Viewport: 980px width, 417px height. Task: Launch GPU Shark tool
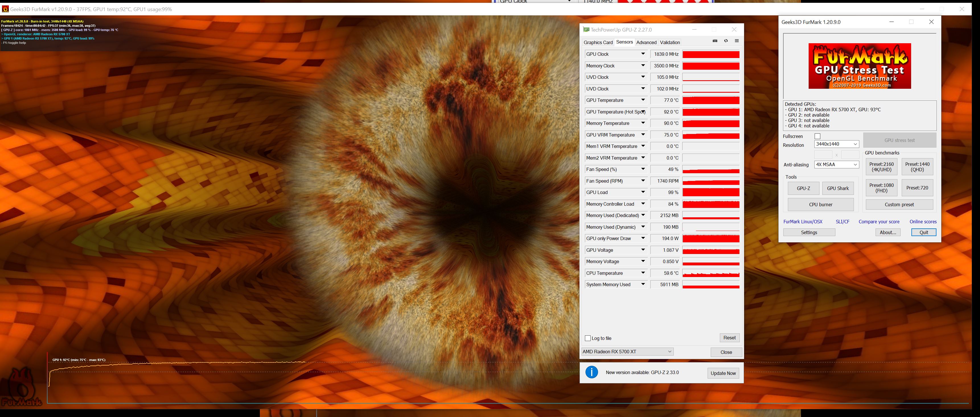pyautogui.click(x=838, y=188)
